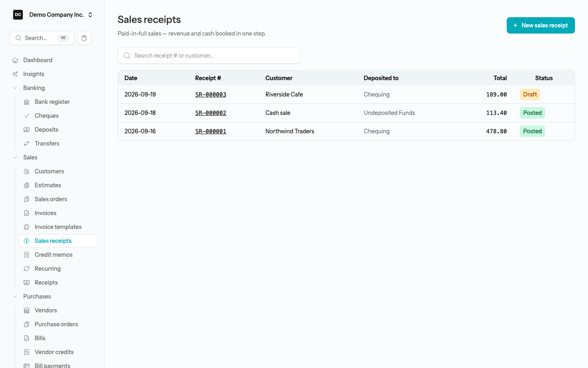Focus the receipt or customer search field
Image resolution: width=588 pixels, height=368 pixels.
(209, 56)
